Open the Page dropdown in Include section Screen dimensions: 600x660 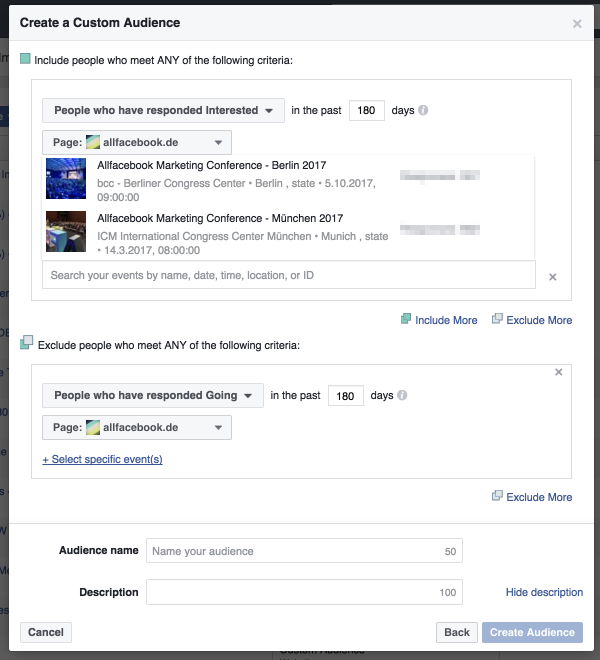[137, 142]
